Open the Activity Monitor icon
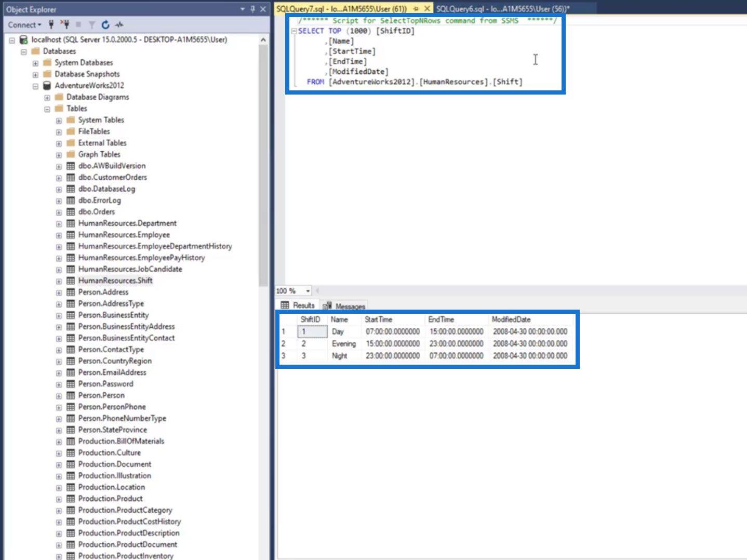The image size is (747, 560). pyautogui.click(x=119, y=24)
